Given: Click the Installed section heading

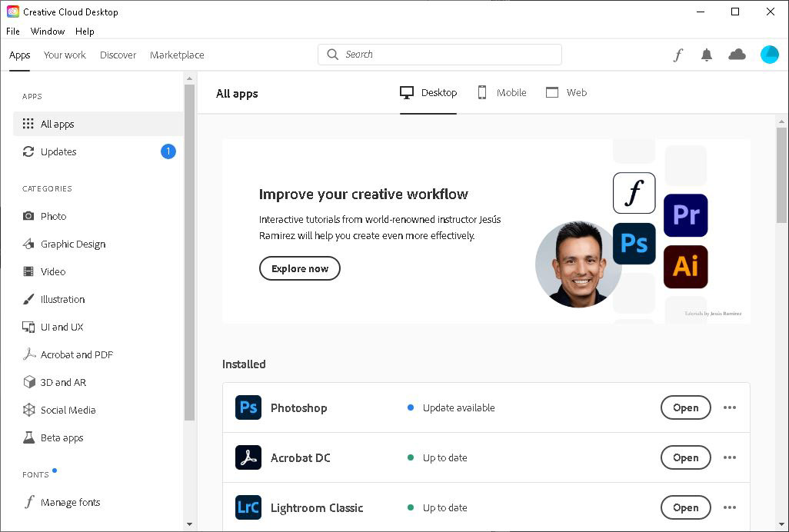Looking at the screenshot, I should (x=244, y=364).
